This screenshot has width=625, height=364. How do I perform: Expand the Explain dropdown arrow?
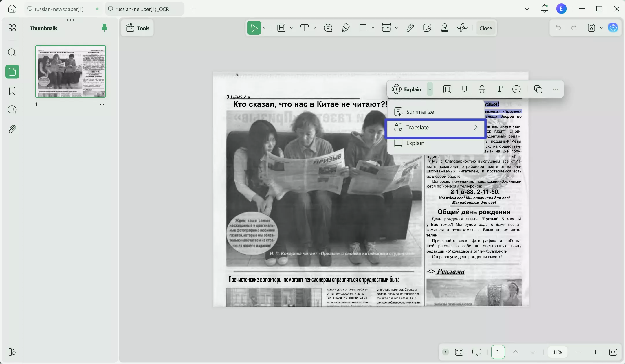(x=430, y=89)
